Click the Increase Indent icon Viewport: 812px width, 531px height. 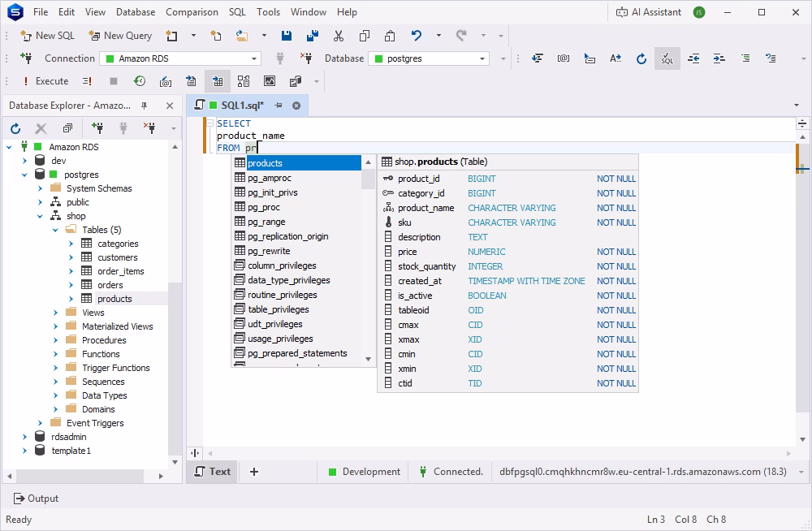(x=719, y=58)
